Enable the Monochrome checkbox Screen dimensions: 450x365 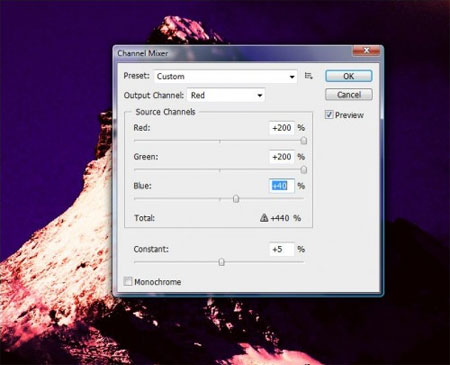point(128,281)
